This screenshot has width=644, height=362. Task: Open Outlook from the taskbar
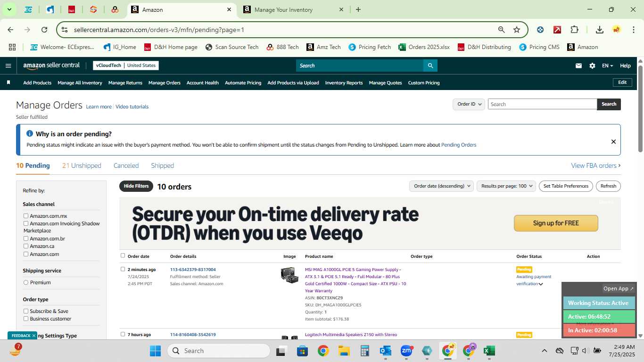click(386, 351)
